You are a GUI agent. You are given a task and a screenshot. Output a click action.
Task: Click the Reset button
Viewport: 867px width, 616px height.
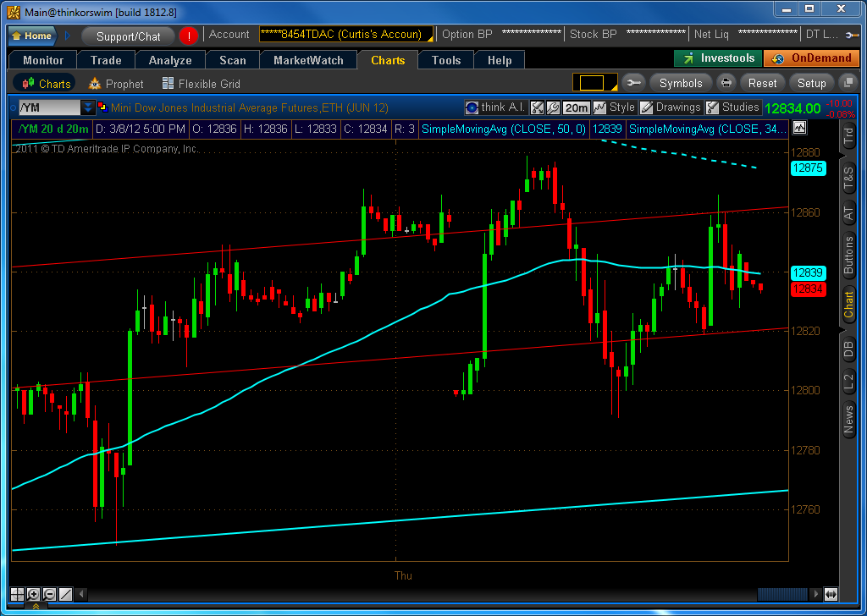(763, 83)
